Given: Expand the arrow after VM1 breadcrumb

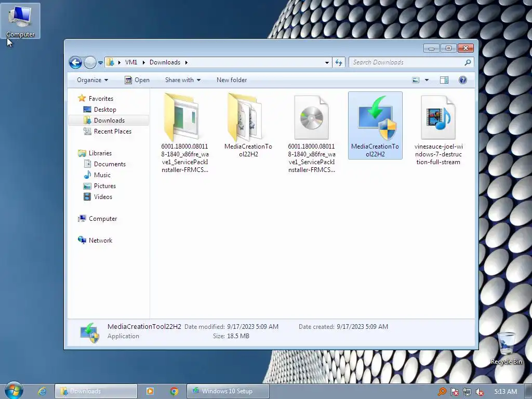Looking at the screenshot, I should 143,62.
